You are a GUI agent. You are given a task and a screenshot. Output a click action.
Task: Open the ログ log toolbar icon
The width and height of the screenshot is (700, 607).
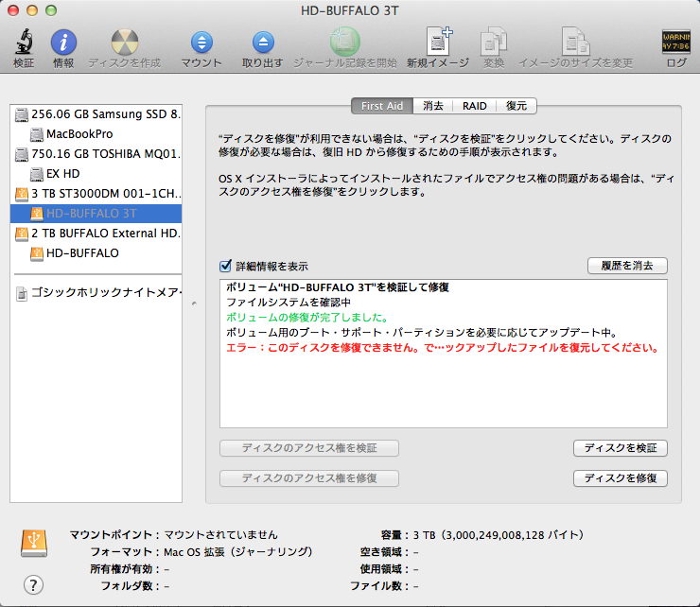click(x=676, y=42)
